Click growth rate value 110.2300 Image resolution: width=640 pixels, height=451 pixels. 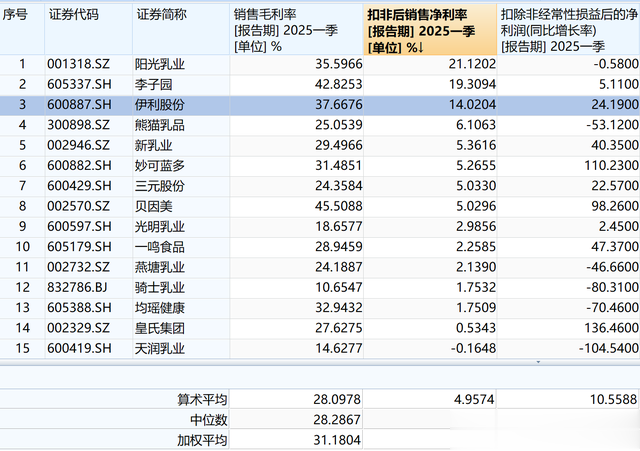pos(611,166)
